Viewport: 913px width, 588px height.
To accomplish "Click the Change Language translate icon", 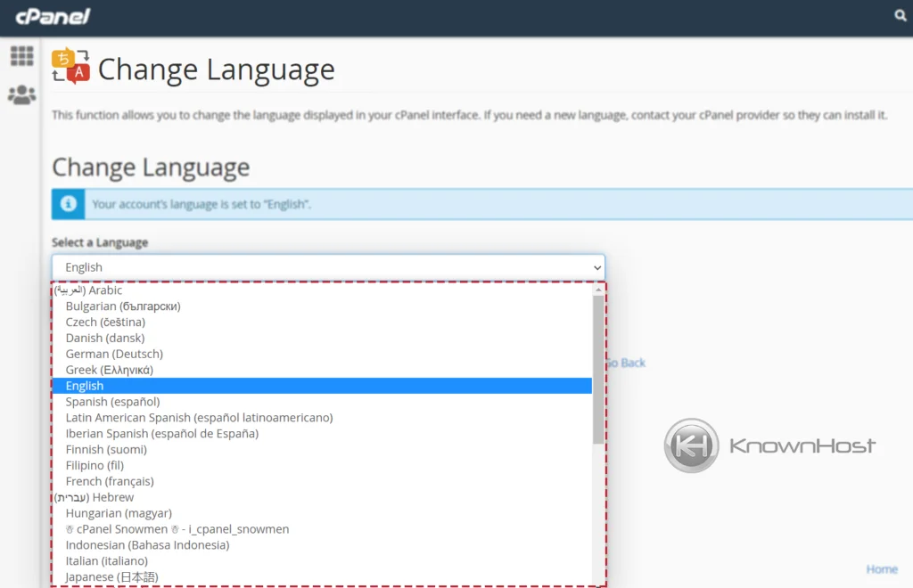I will coord(70,66).
